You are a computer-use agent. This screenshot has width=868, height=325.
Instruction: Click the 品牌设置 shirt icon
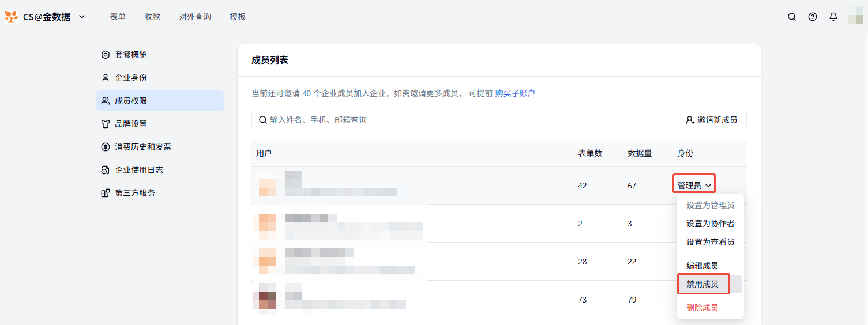click(106, 124)
